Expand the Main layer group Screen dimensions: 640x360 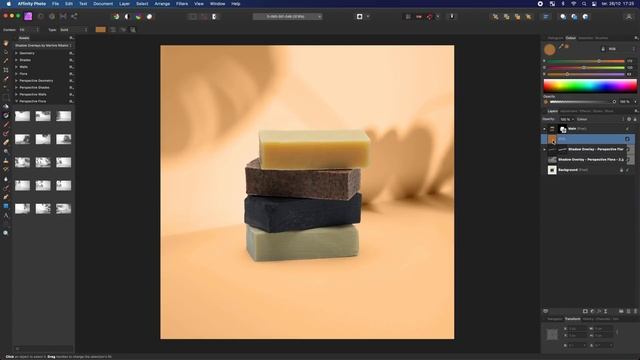(544, 129)
